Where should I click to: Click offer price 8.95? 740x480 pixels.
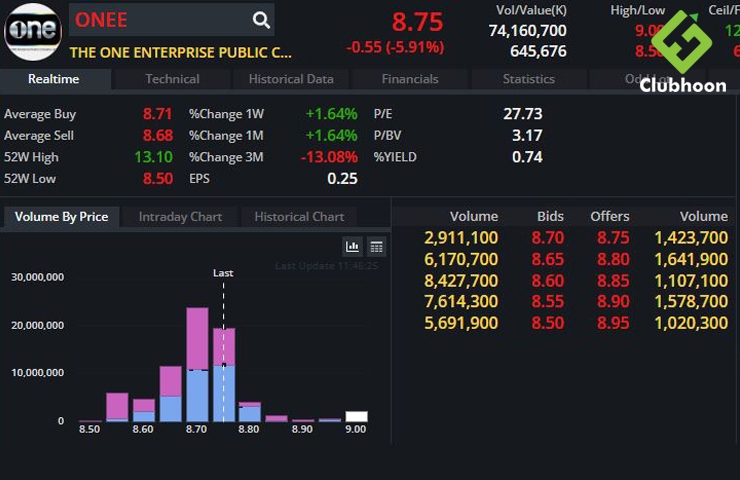tap(613, 323)
